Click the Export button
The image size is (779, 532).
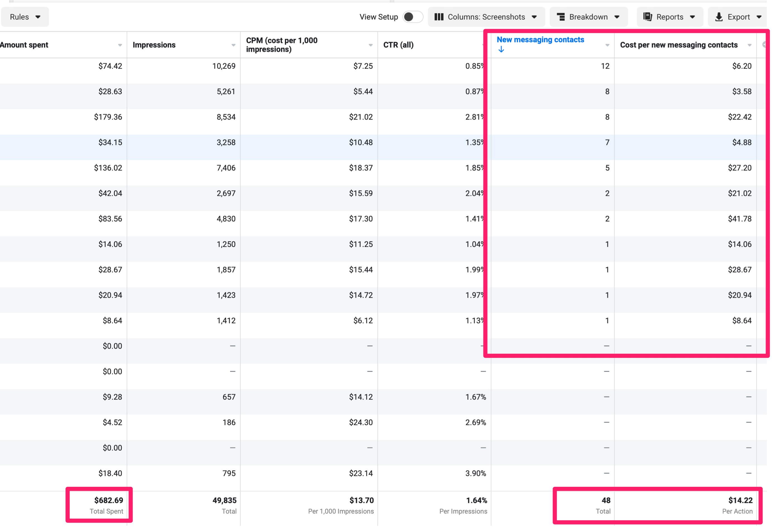pyautogui.click(x=738, y=17)
